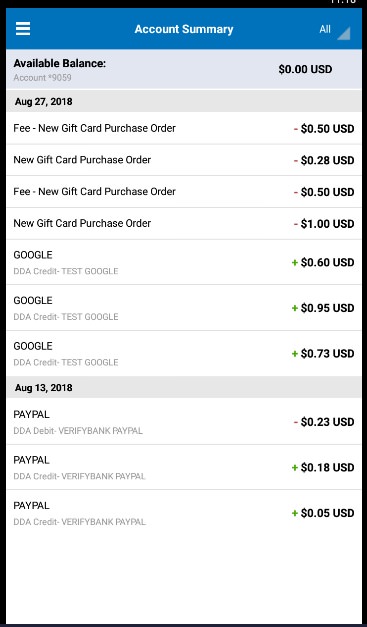The image size is (367, 627).
Task: Open the Available Balance account *9059 row
Action: tap(184, 69)
